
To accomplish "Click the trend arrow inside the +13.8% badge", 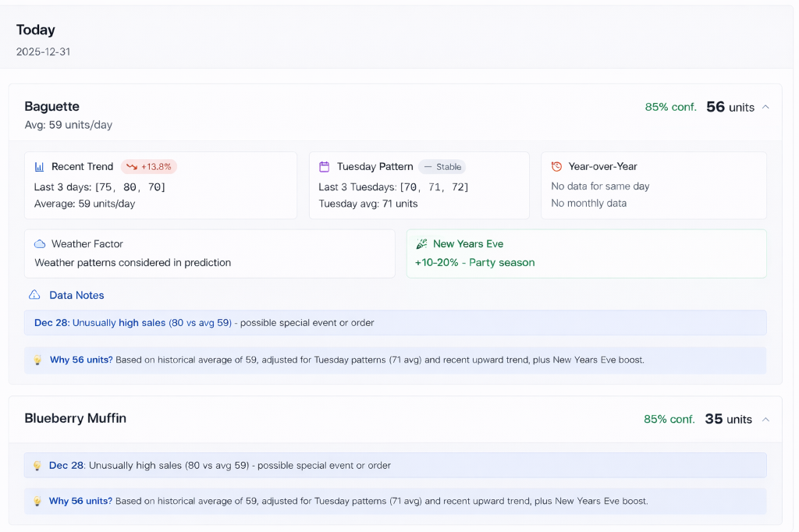I will (133, 166).
